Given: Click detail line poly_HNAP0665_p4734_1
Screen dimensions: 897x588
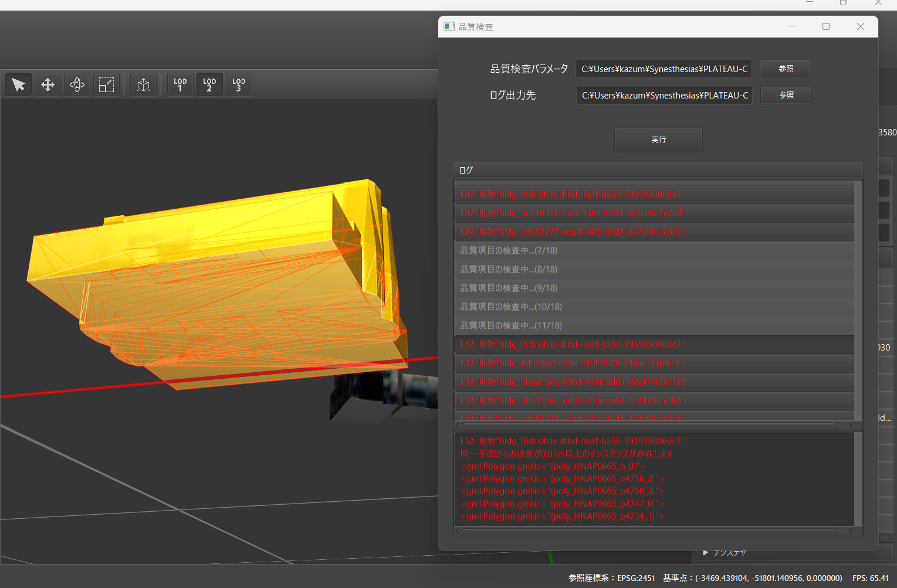Looking at the screenshot, I should click(x=562, y=516).
